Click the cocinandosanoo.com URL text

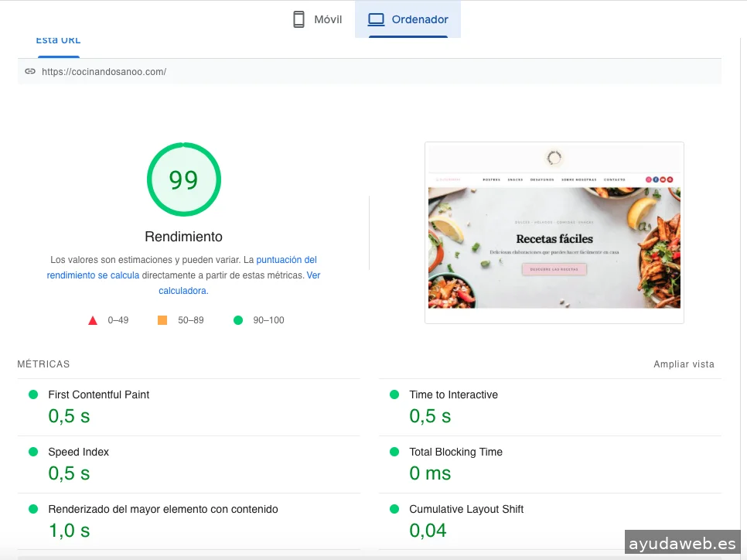click(104, 72)
